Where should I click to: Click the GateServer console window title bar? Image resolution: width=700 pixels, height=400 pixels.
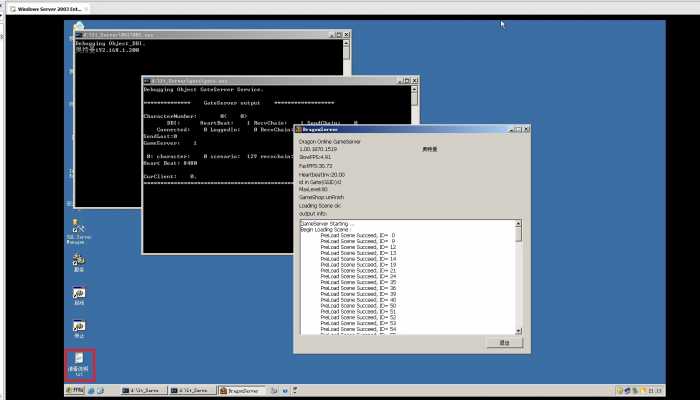pos(270,79)
